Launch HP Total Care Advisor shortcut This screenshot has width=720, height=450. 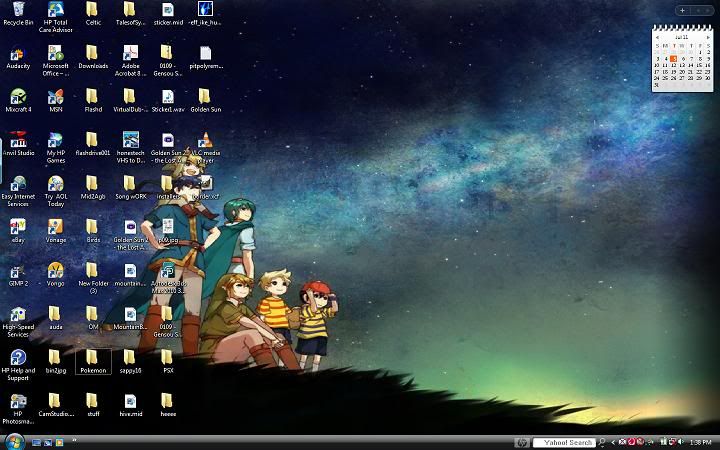coord(56,17)
